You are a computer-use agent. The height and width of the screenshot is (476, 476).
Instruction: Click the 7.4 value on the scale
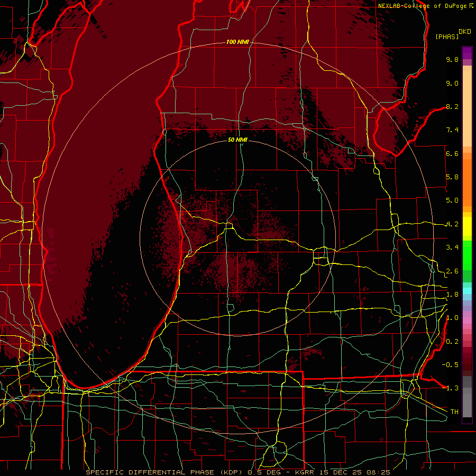coord(452,130)
